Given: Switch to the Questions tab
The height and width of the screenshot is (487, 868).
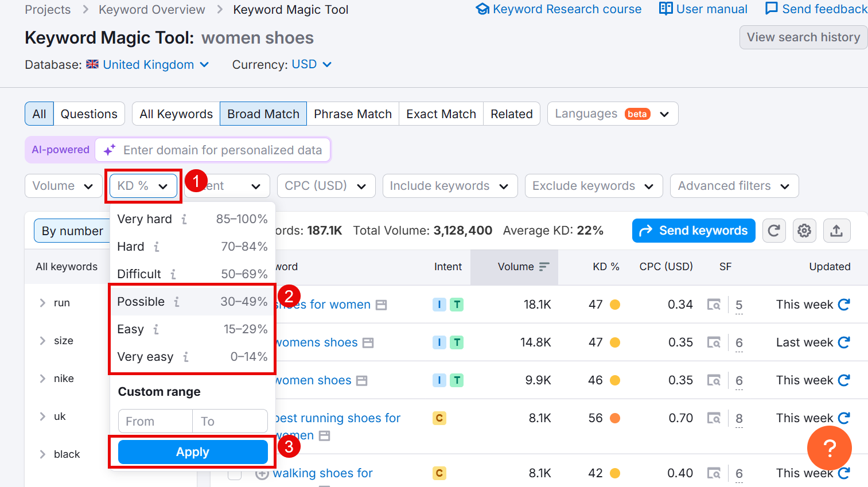Looking at the screenshot, I should click(x=89, y=114).
